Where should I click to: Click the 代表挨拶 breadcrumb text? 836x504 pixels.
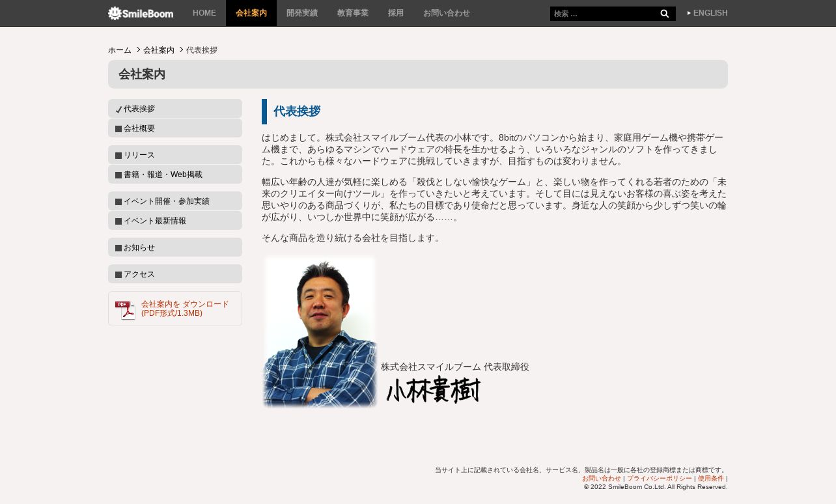[202, 50]
